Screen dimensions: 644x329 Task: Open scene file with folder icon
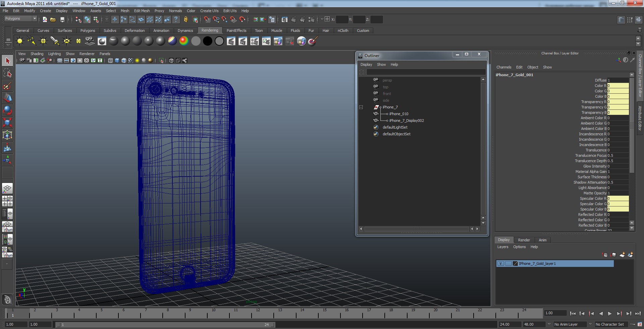pyautogui.click(x=53, y=19)
